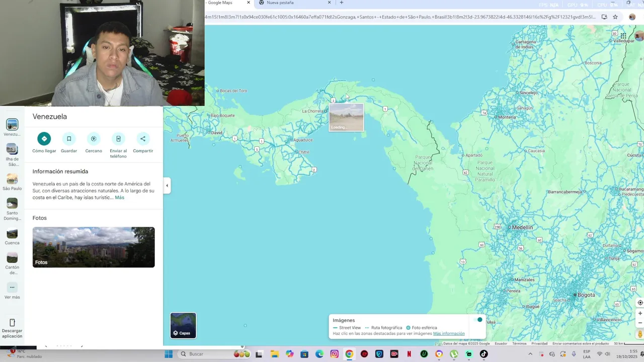
Task: Open Microsoft Edge from the taskbar
Action: [319, 354]
